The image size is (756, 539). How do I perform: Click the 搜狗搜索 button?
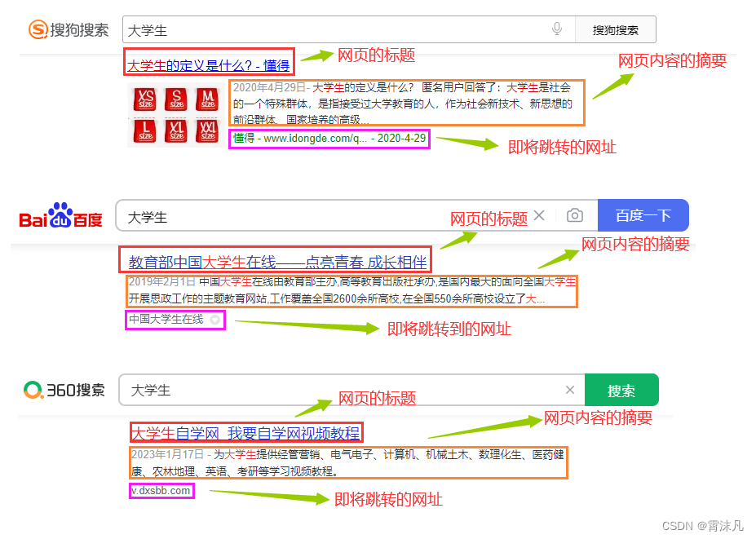615,30
